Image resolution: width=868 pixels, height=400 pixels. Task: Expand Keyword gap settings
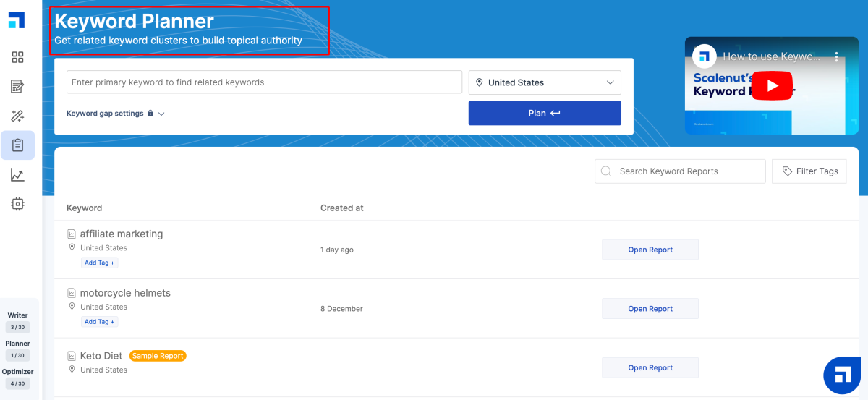pos(116,114)
